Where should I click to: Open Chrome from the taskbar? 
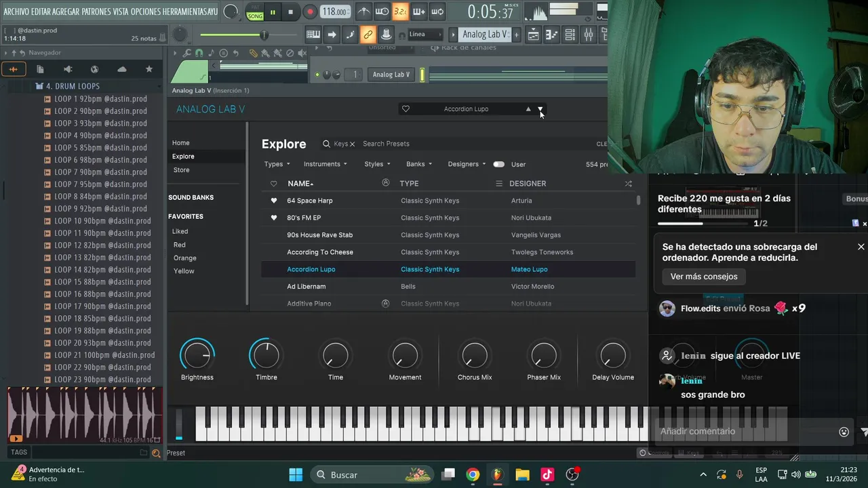tap(473, 474)
